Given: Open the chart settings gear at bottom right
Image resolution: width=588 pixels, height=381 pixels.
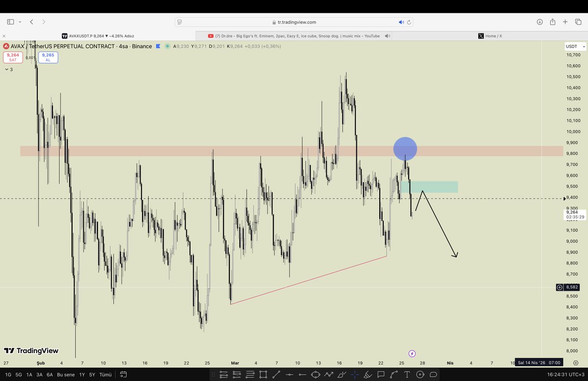Looking at the screenshot, I should 575,363.
